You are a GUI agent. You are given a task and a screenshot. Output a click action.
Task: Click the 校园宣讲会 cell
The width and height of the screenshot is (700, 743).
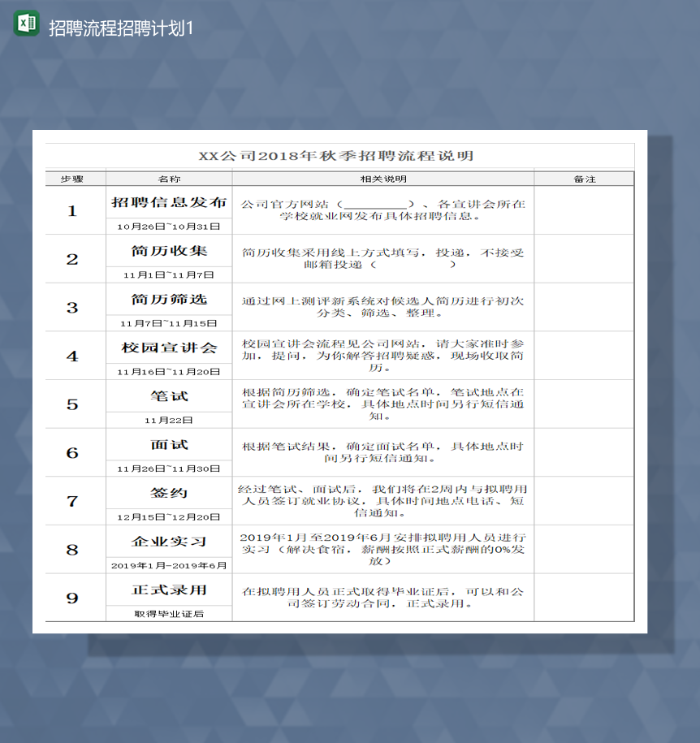click(x=167, y=348)
